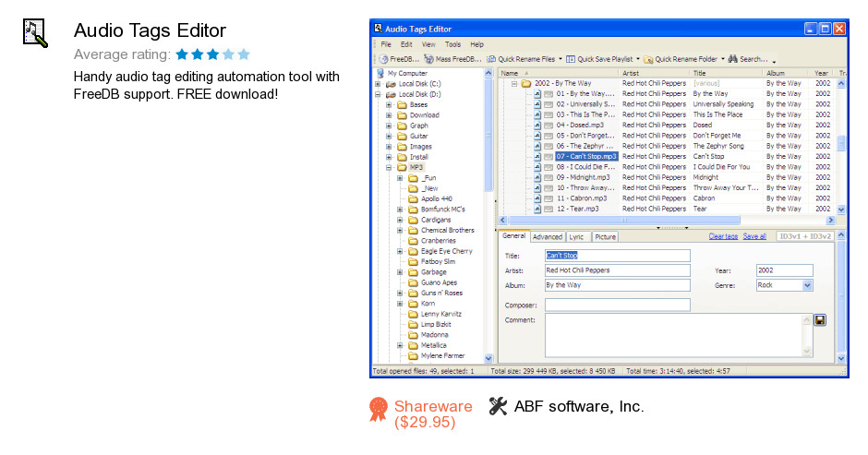The height and width of the screenshot is (455, 868).
Task: Sort by Name column header
Action: (559, 73)
